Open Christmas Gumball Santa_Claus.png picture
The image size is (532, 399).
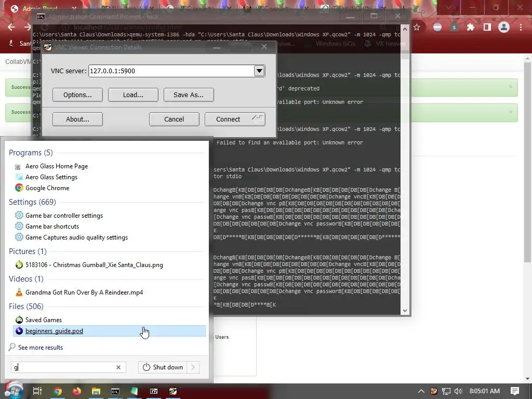[94, 265]
